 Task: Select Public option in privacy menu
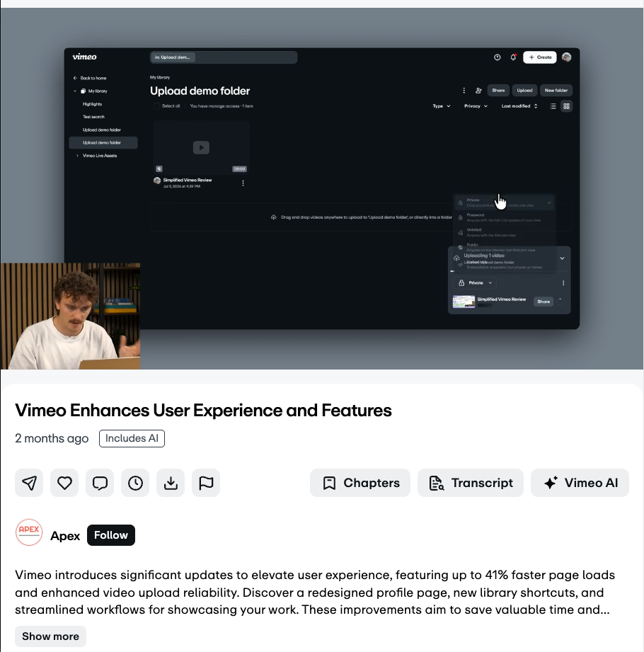505,247
